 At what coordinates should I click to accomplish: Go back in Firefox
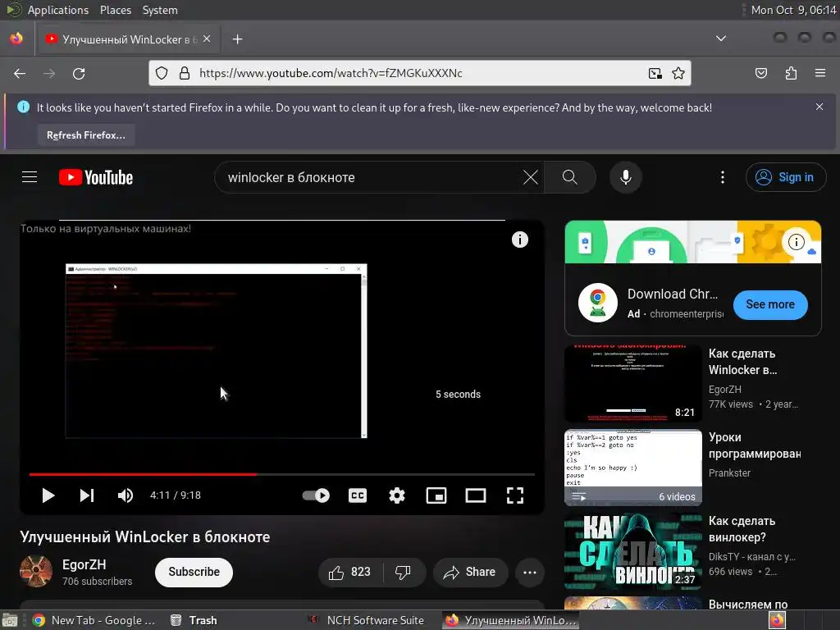coord(20,73)
